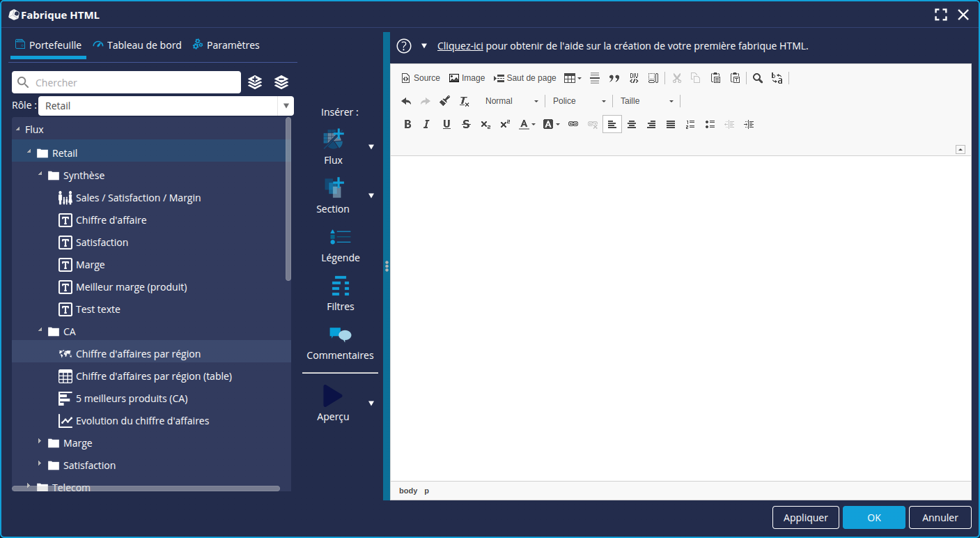Toggle bold formatting

(x=407, y=124)
